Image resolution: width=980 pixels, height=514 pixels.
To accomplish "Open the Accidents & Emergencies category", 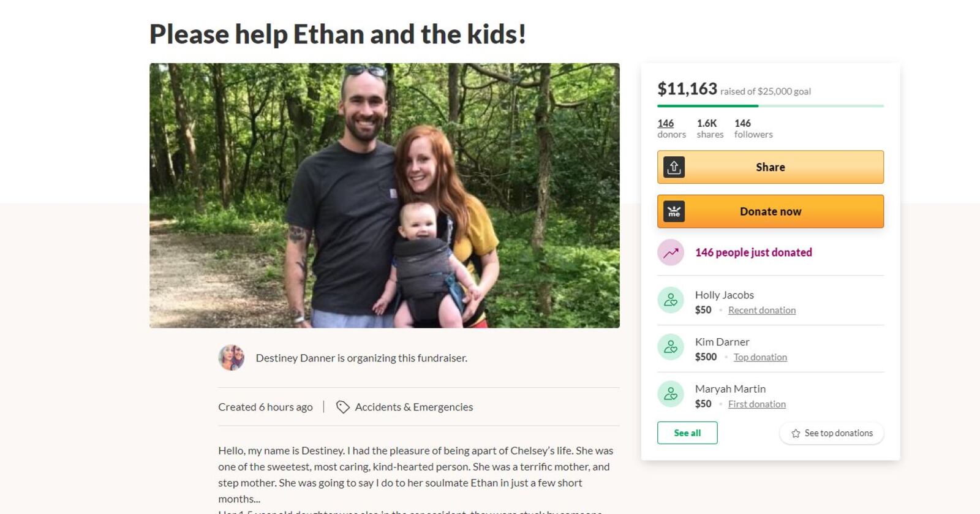I will (413, 407).
